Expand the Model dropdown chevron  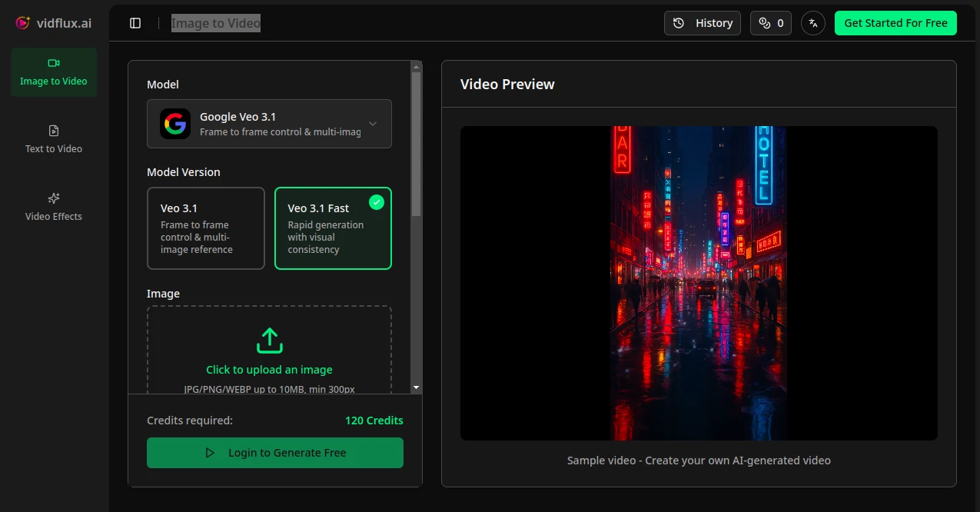pos(372,123)
